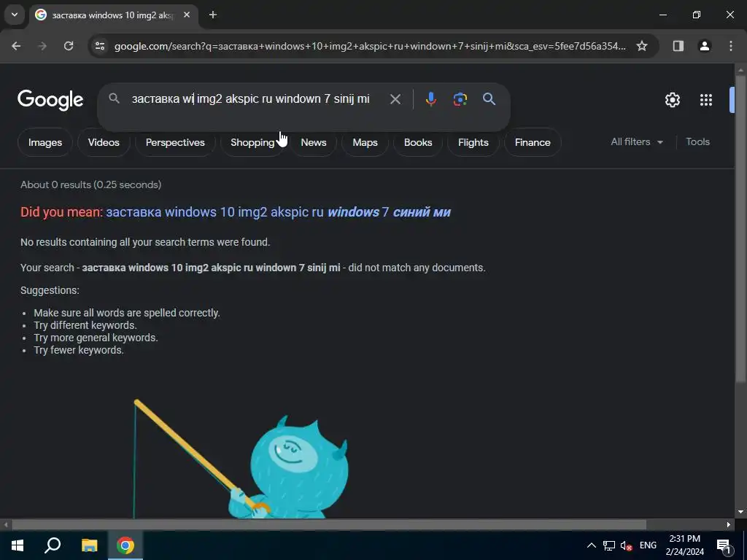This screenshot has width=747, height=560.
Task: Click the horizontal scrollbar thumb
Action: click(329, 525)
